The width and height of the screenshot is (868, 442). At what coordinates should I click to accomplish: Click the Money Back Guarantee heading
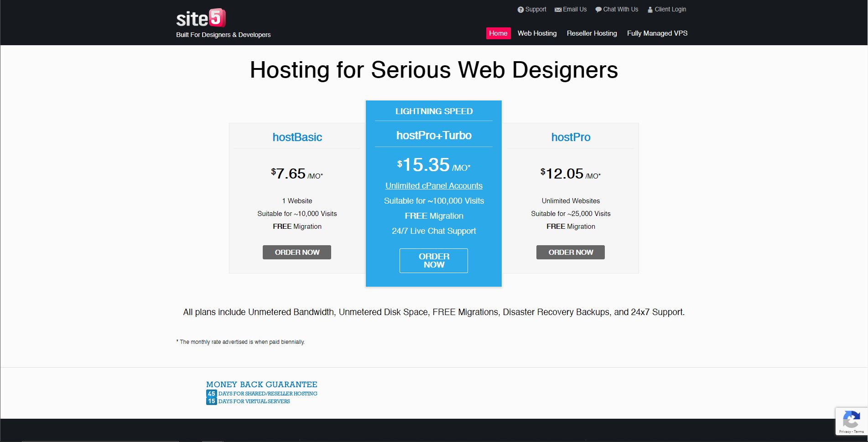pos(261,384)
